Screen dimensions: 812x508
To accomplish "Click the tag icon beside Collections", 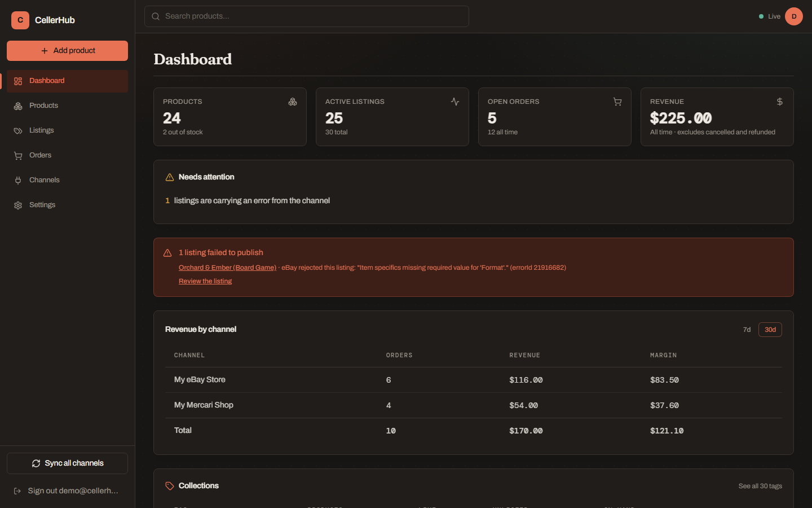I will 170,486.
